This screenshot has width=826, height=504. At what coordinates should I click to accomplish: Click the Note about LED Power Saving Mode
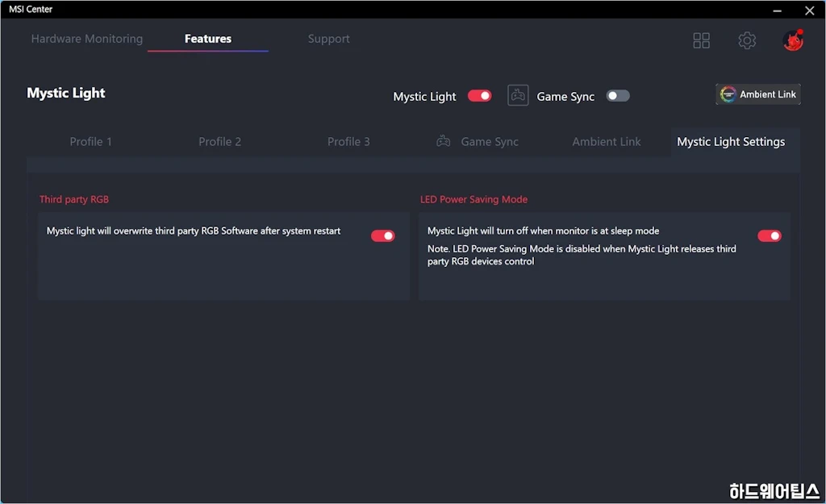pos(582,255)
